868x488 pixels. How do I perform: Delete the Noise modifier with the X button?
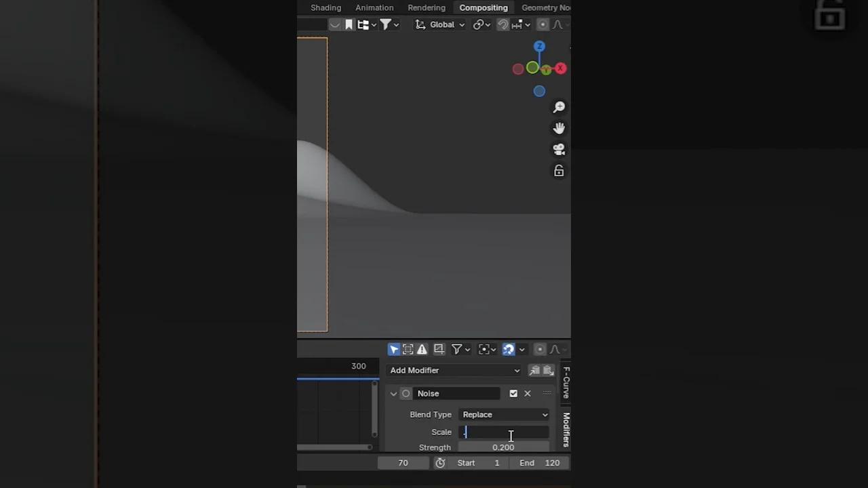pos(528,393)
